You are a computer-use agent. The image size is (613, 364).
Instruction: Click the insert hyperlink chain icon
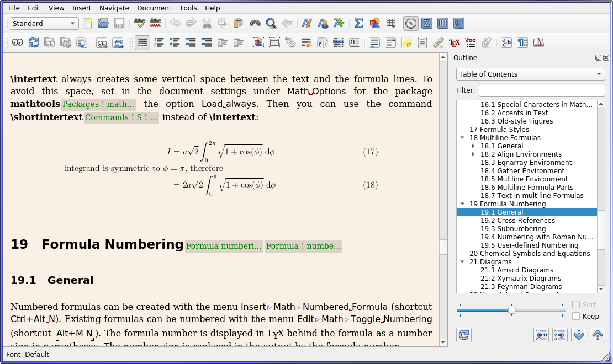tap(438, 42)
